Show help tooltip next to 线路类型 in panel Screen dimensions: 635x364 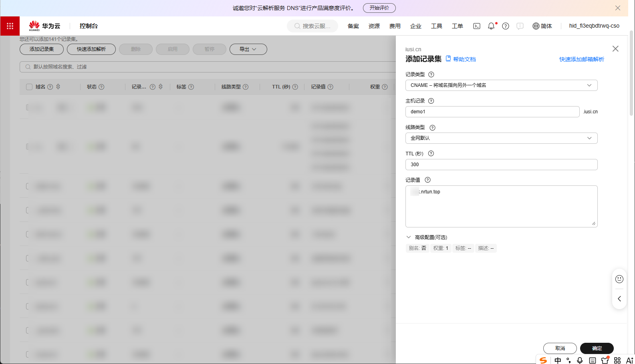tap(432, 128)
